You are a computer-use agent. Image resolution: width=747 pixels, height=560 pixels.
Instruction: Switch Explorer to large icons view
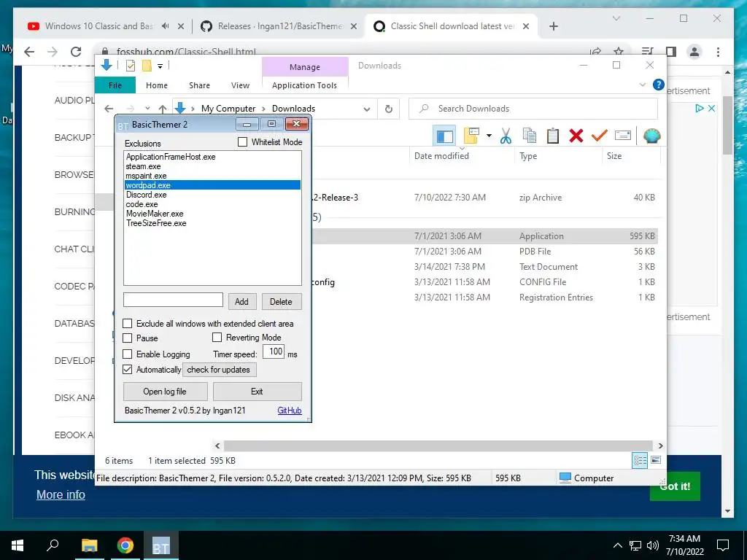656,460
